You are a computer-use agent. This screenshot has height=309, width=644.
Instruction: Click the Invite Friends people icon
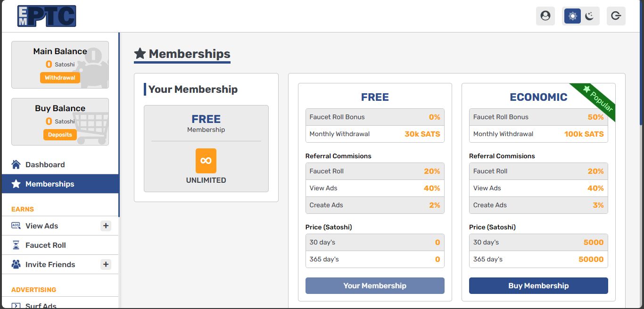[16, 264]
